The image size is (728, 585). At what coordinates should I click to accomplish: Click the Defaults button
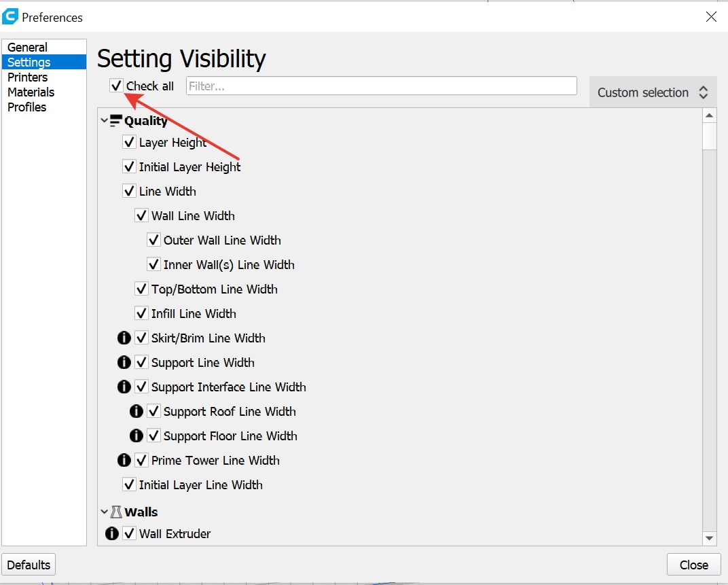(x=29, y=565)
